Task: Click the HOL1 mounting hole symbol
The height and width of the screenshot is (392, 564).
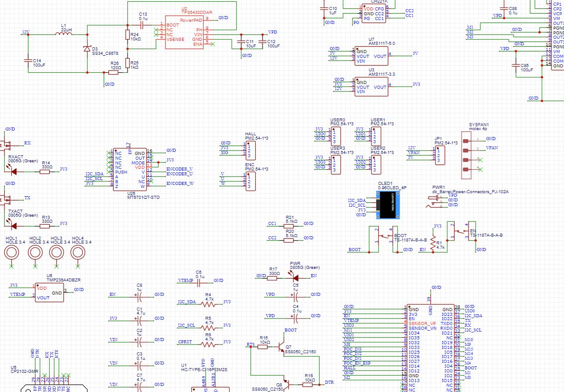Action: click(x=11, y=252)
